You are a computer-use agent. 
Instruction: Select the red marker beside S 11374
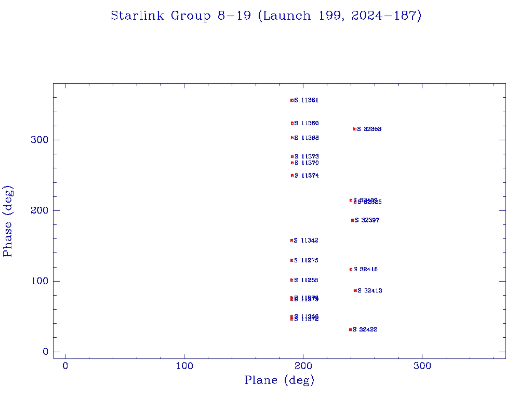292,176
